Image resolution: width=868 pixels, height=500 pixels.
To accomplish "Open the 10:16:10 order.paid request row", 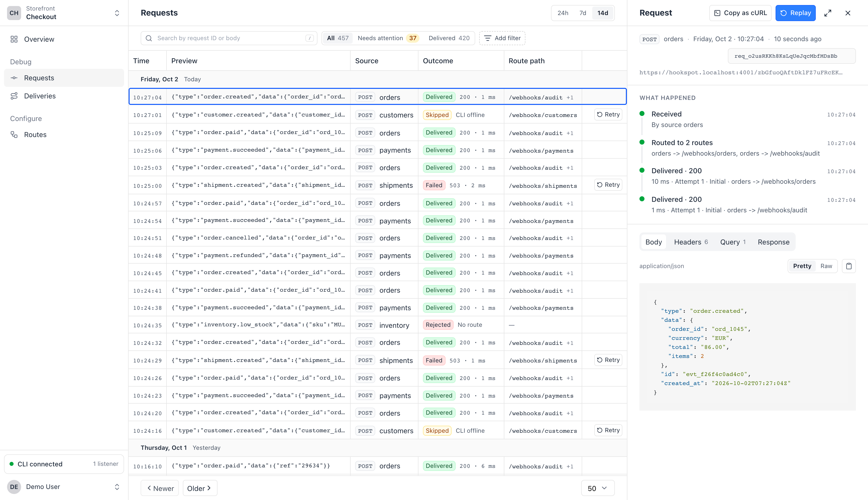I will click(x=377, y=466).
